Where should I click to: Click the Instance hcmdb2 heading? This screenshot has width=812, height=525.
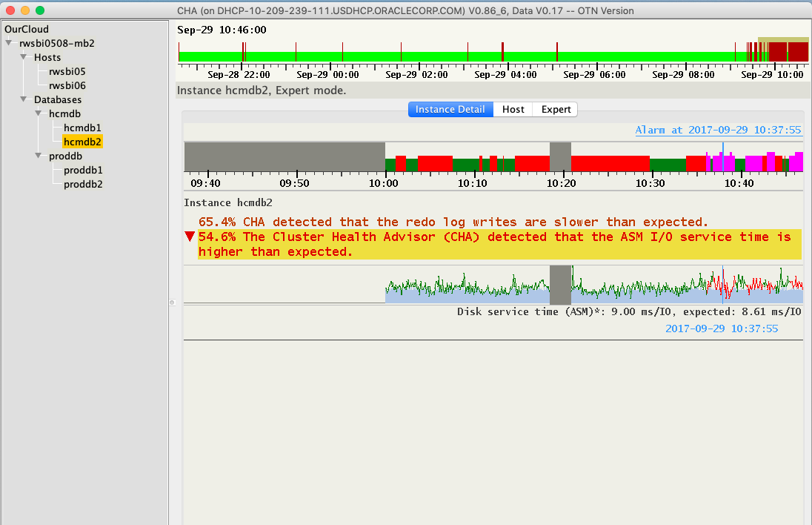pos(228,202)
